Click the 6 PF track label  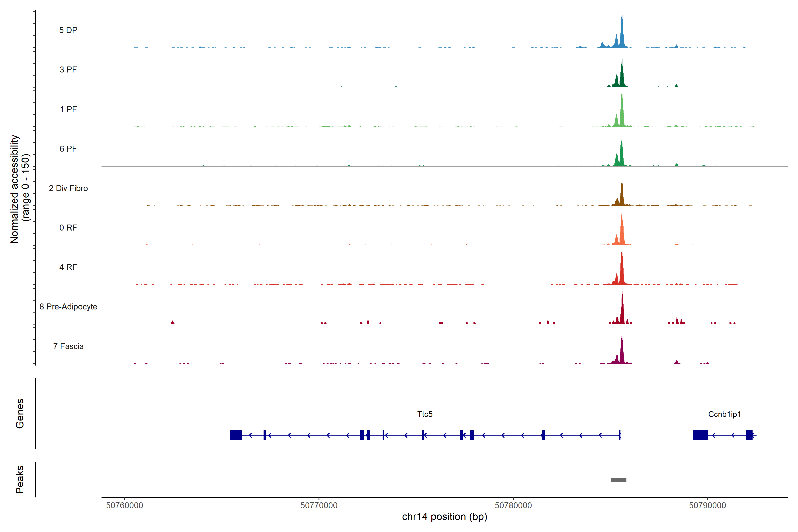[x=68, y=149]
